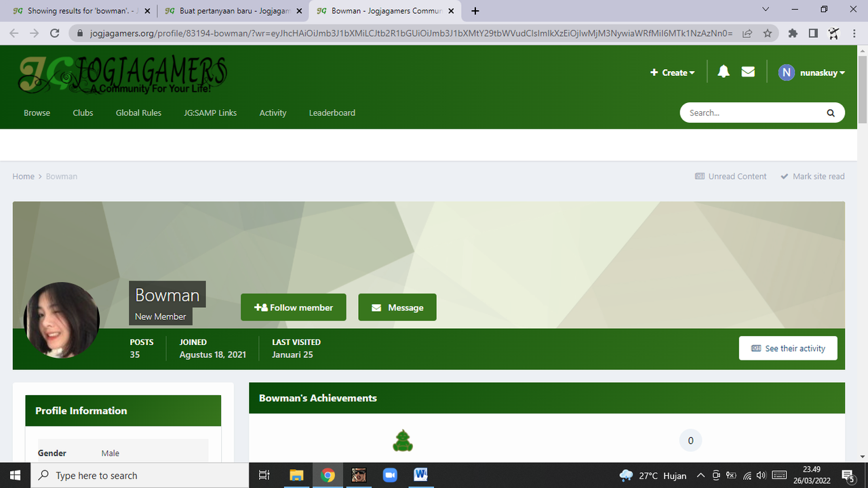Image resolution: width=868 pixels, height=488 pixels.
Task: Open File Explorer from taskbar
Action: [296, 475]
